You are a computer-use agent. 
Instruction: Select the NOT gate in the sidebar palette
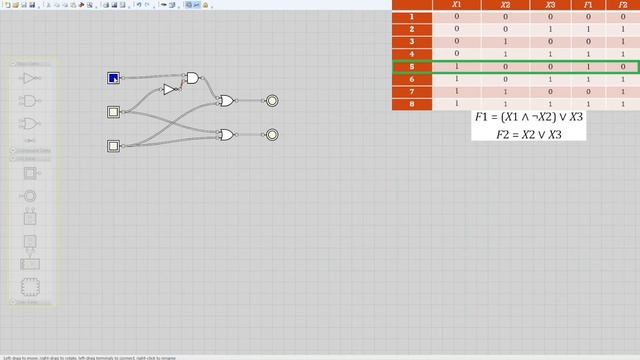click(x=30, y=78)
